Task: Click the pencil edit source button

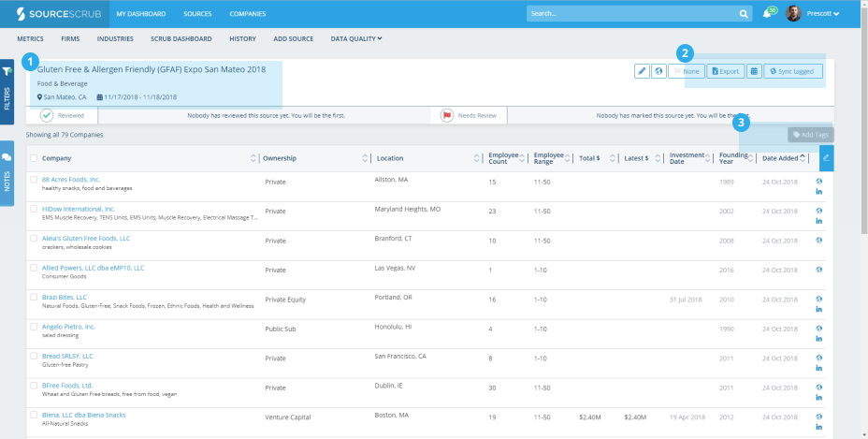Action: [x=643, y=71]
